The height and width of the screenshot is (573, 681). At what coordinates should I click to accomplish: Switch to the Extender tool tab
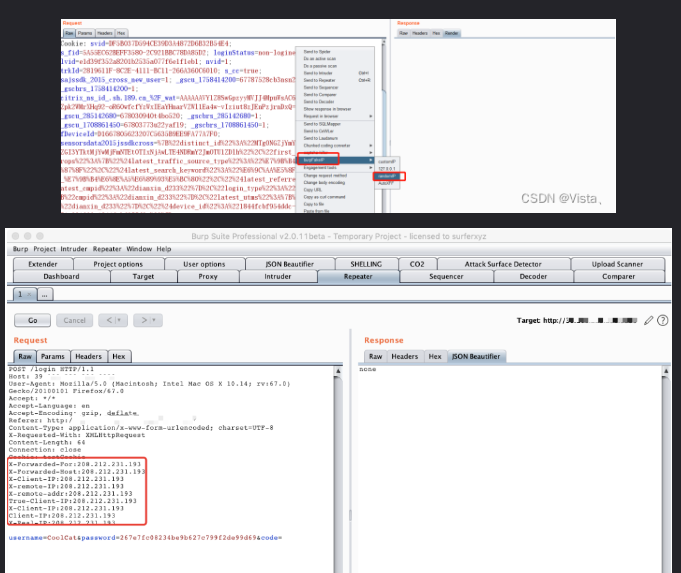pyautogui.click(x=43, y=264)
